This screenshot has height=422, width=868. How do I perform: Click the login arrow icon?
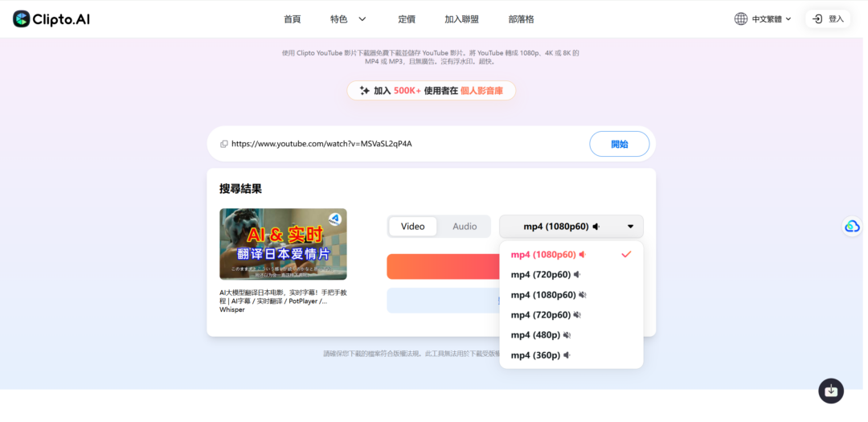click(x=817, y=18)
